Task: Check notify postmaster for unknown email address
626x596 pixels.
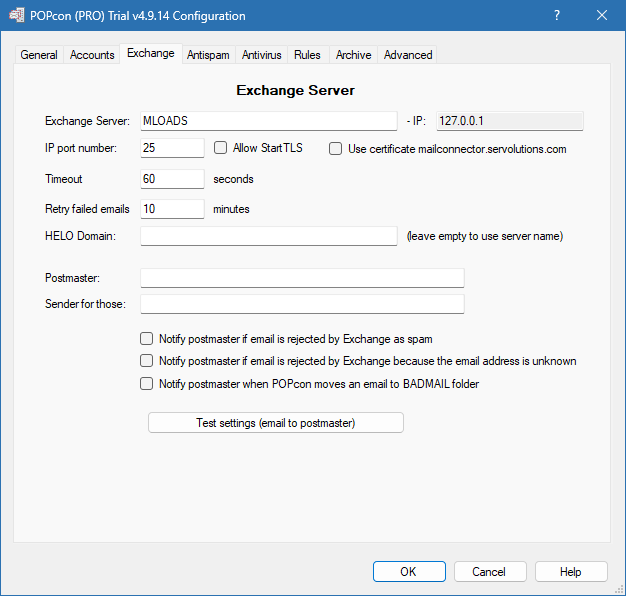Action: point(147,361)
